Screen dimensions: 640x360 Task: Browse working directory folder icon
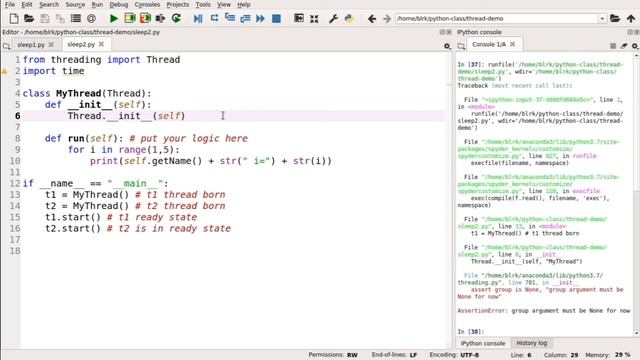click(615, 18)
